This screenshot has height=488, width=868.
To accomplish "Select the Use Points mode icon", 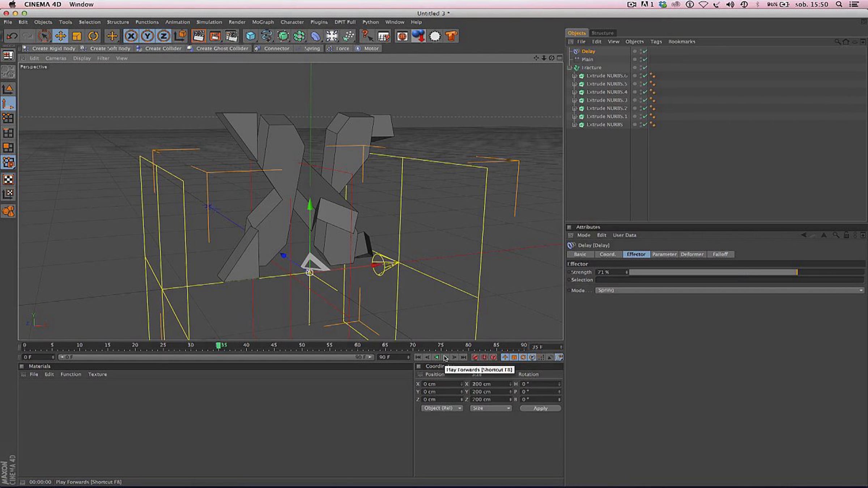I will click(x=8, y=119).
